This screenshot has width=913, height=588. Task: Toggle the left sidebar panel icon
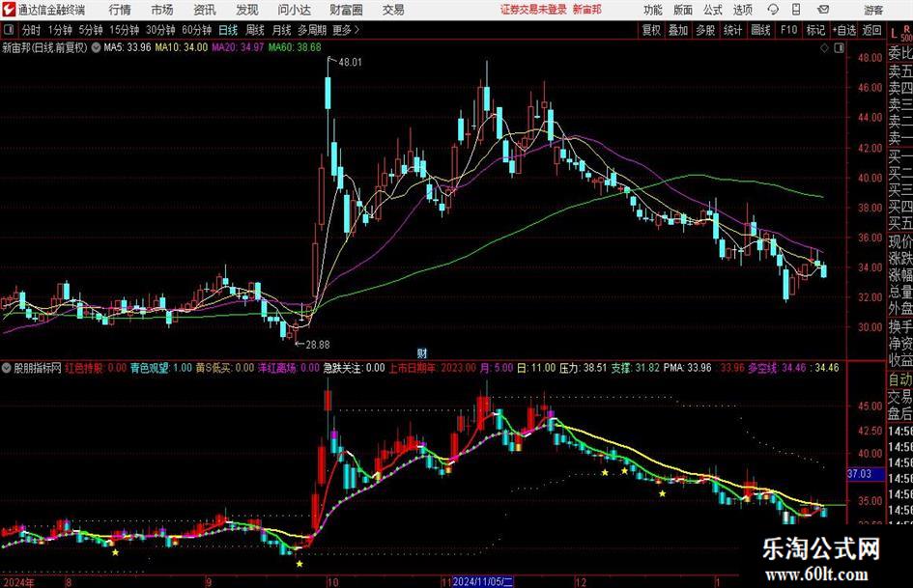pyautogui.click(x=9, y=30)
